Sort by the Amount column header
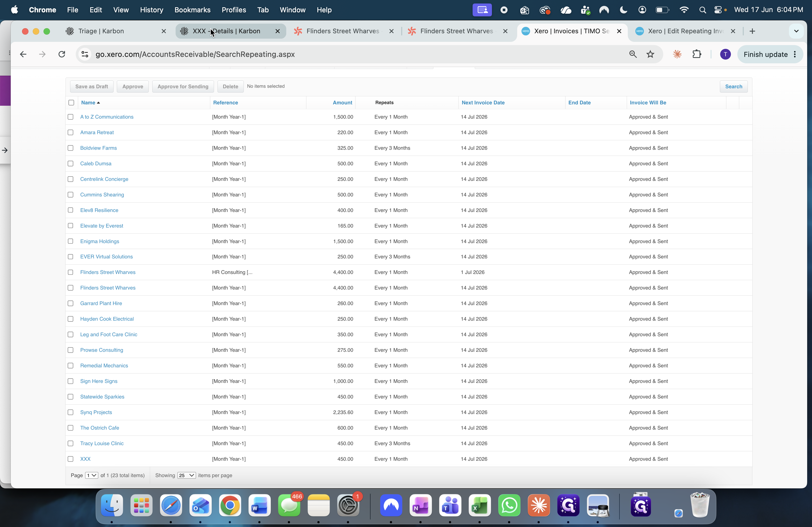 click(342, 103)
